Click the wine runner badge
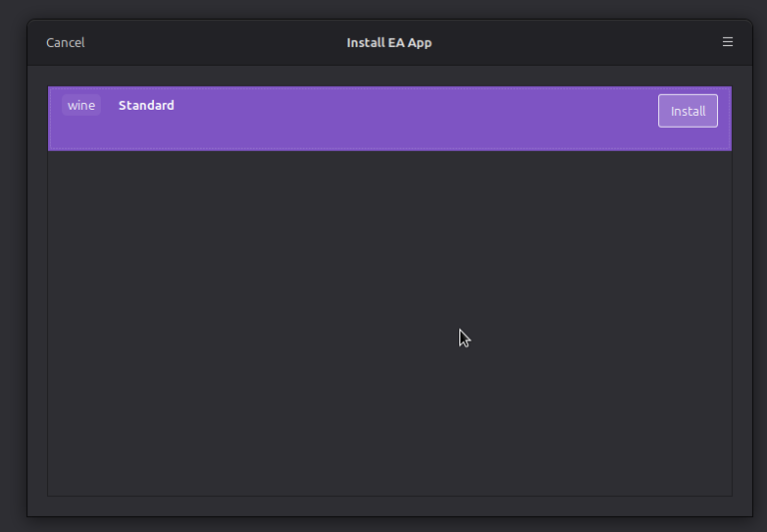The image size is (767, 532). (81, 106)
